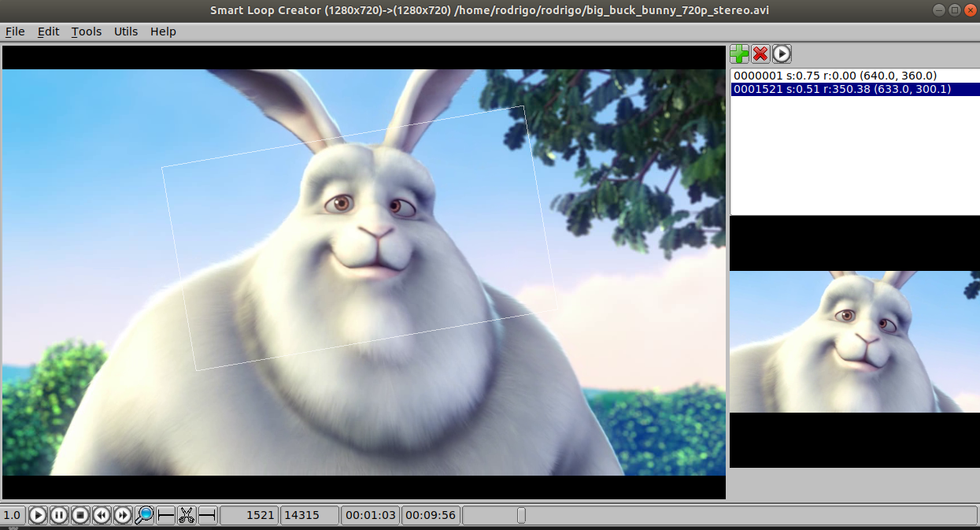Image resolution: width=980 pixels, height=530 pixels.
Task: Close the Smart Loop Creator window
Action: (971, 10)
